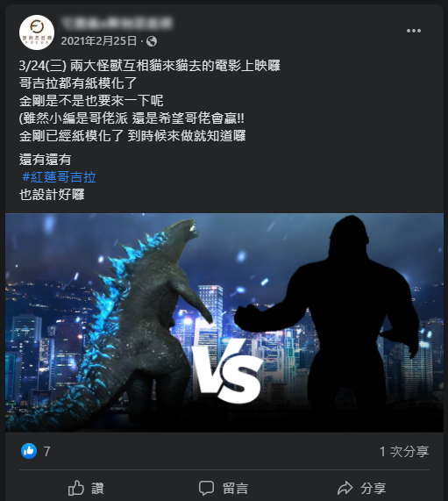Click the globe public audience icon

point(152,41)
